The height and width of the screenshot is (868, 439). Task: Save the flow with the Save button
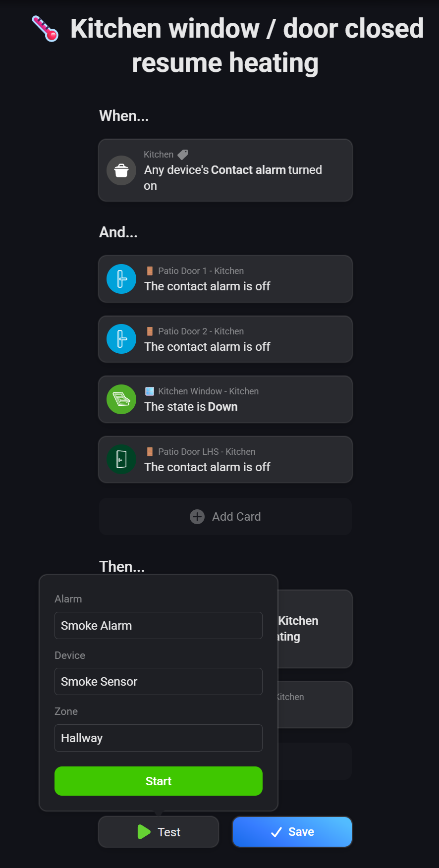click(292, 832)
